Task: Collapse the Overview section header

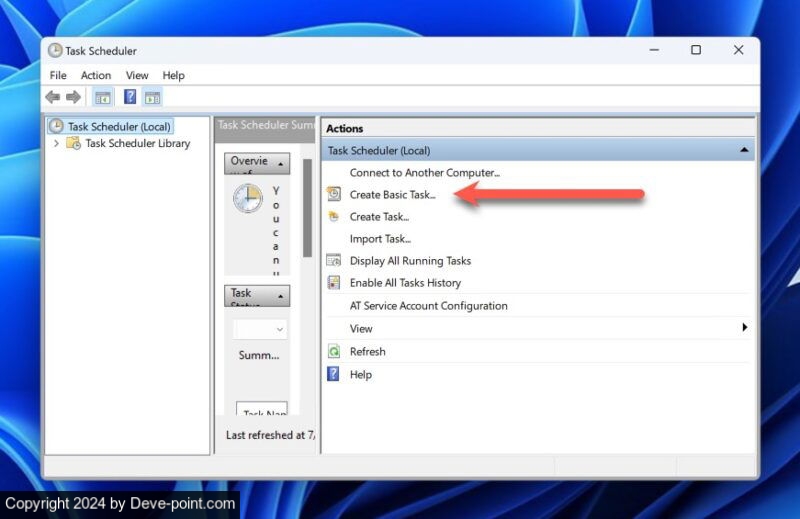Action: 282,164
